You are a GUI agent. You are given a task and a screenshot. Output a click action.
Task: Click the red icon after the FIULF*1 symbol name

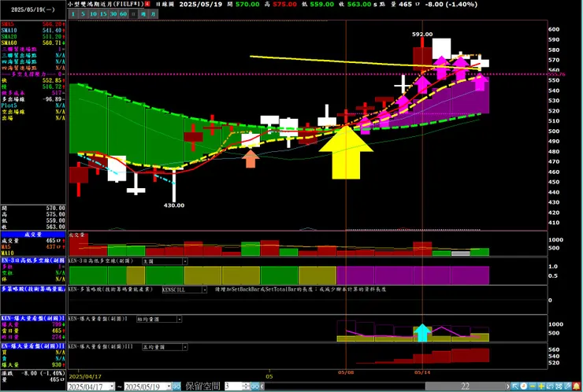click(147, 4)
